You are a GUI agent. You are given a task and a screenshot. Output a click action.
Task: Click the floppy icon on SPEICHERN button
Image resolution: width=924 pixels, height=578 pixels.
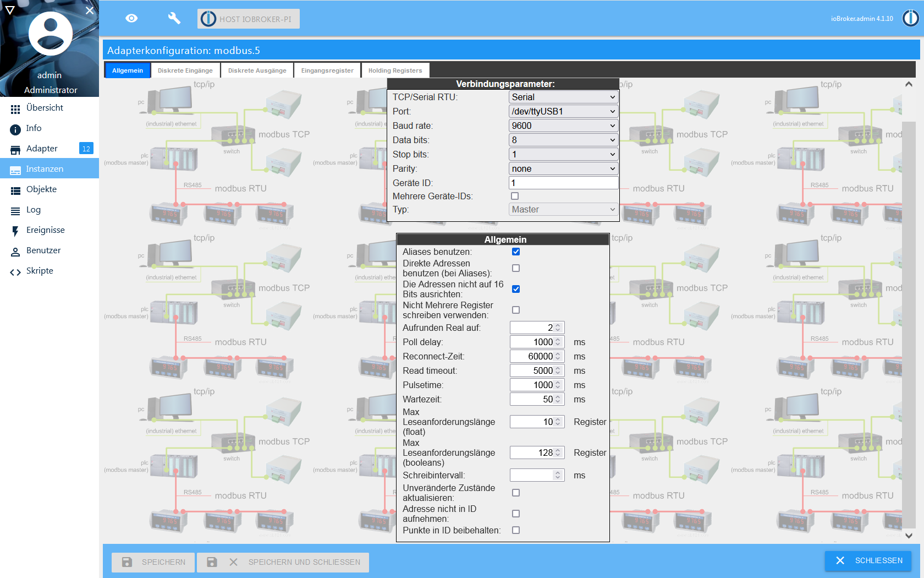127,562
